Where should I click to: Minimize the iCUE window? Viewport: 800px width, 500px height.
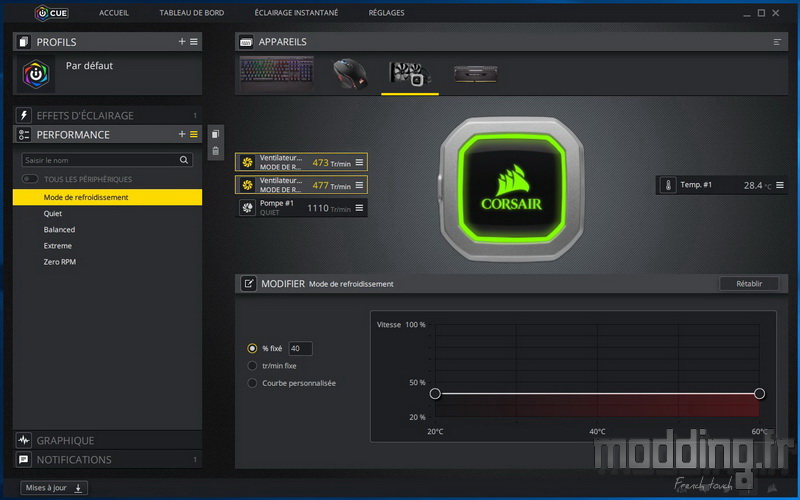(746, 14)
